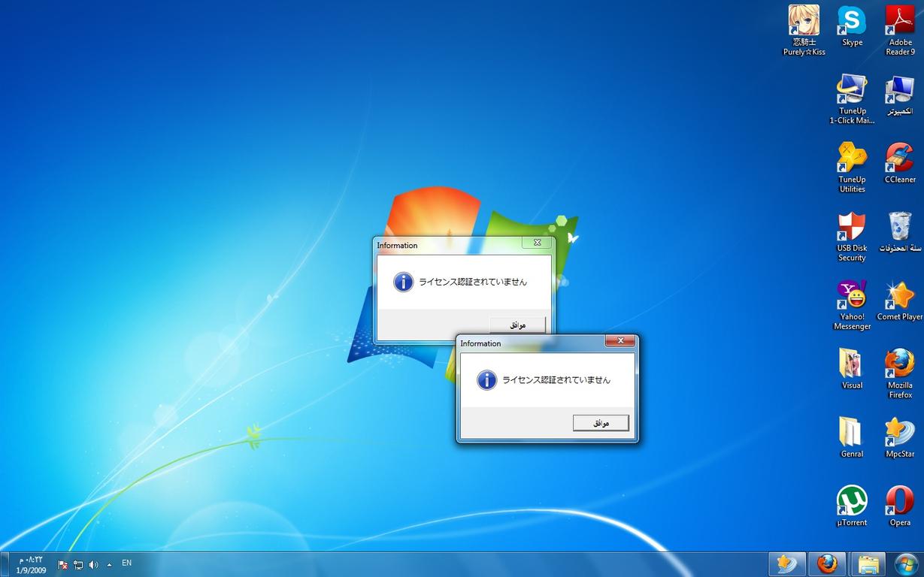
Task: Select the TuneUp Utilities desktop shortcut
Action: click(x=852, y=159)
